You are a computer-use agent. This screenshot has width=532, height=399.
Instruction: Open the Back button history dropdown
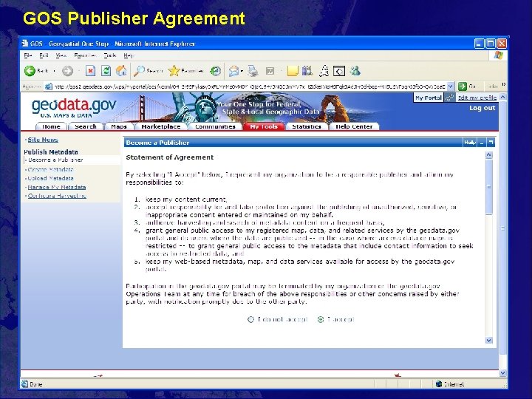coord(54,71)
